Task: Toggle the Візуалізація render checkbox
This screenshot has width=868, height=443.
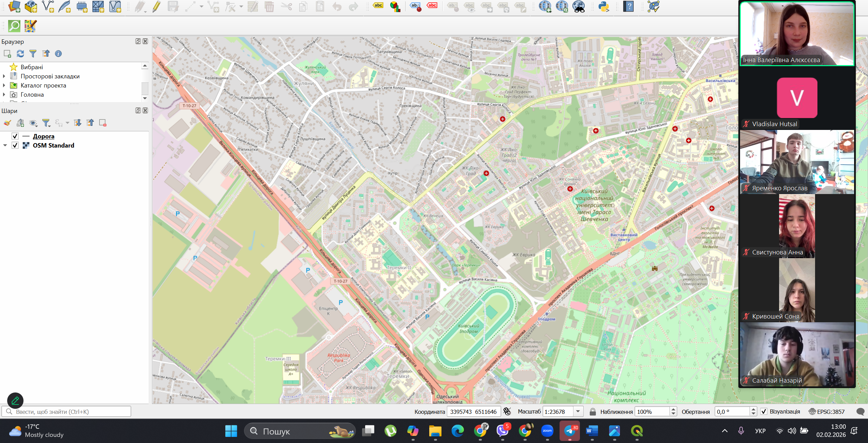Action: tap(764, 411)
